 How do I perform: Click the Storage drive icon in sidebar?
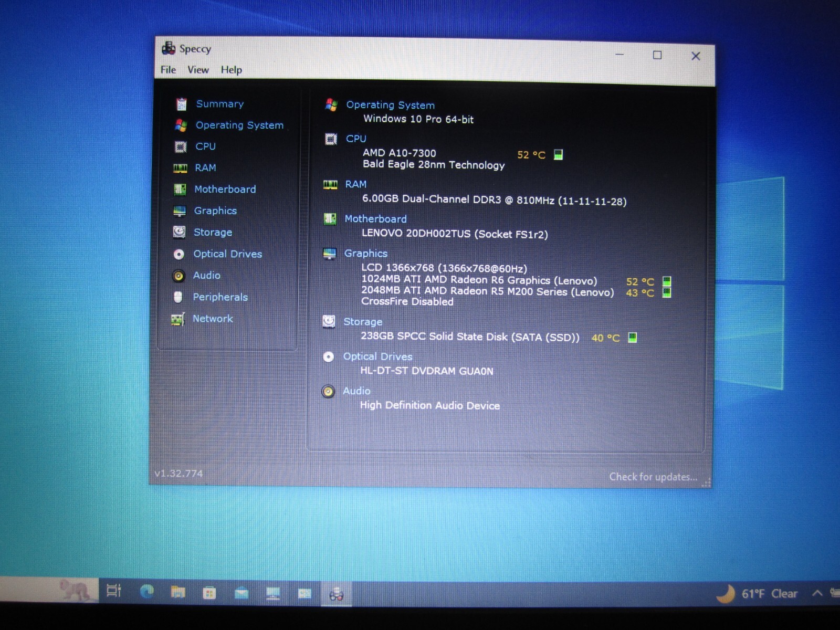pyautogui.click(x=179, y=232)
